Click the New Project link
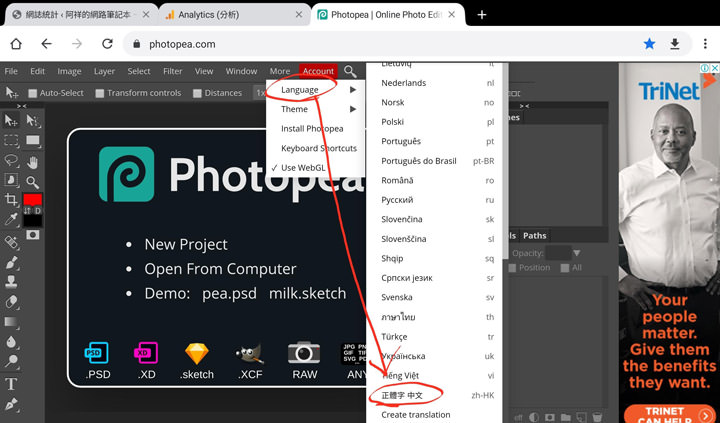 click(x=186, y=244)
